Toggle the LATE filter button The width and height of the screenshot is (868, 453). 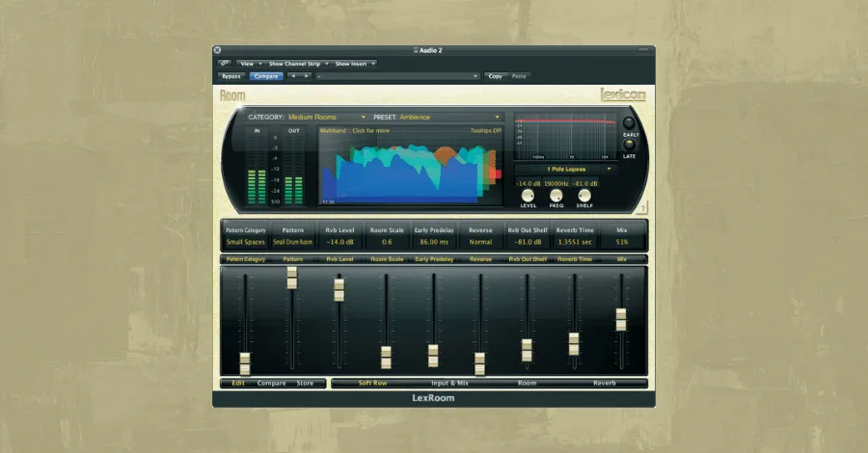point(629,145)
